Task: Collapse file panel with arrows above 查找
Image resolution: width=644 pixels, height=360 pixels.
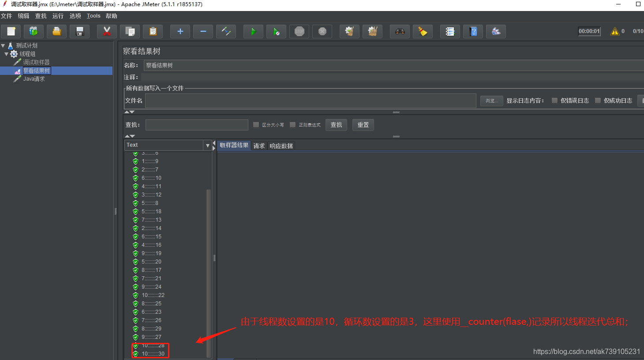Action: (129, 112)
